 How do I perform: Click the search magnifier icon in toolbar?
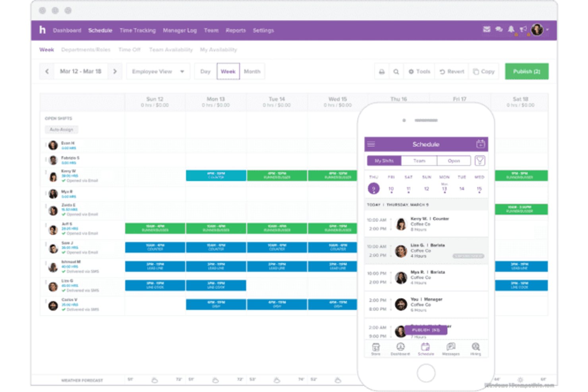396,71
